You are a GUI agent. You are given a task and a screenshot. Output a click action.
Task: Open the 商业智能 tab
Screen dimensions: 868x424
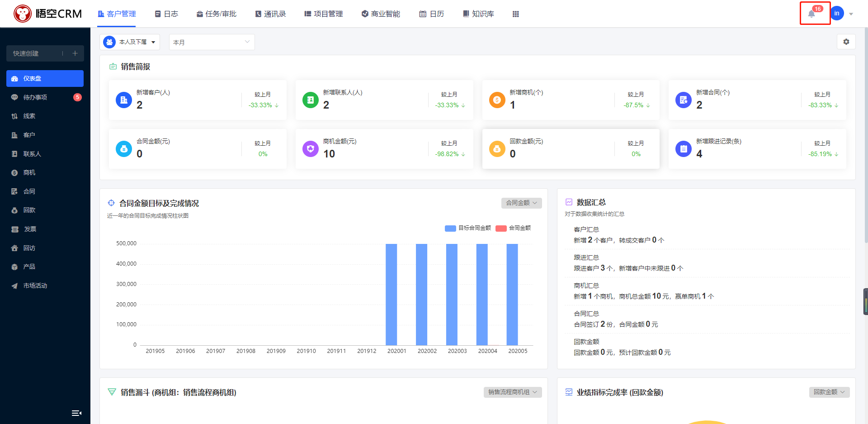click(x=381, y=14)
